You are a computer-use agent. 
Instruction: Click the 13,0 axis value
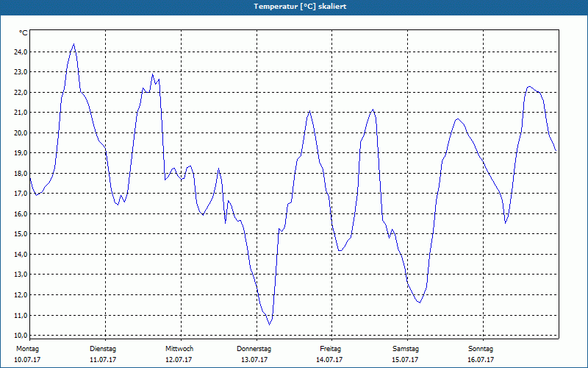click(x=21, y=275)
